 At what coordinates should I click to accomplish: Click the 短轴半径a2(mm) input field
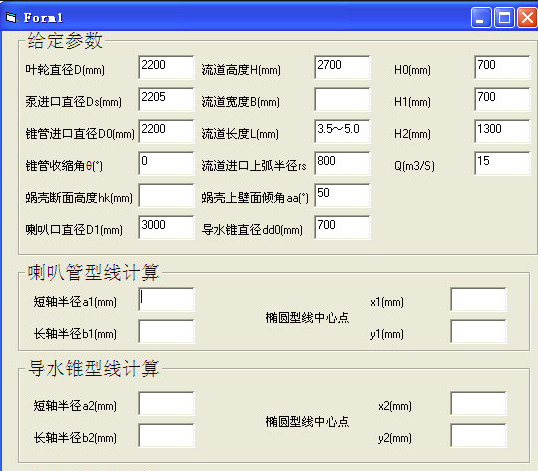[166, 403]
